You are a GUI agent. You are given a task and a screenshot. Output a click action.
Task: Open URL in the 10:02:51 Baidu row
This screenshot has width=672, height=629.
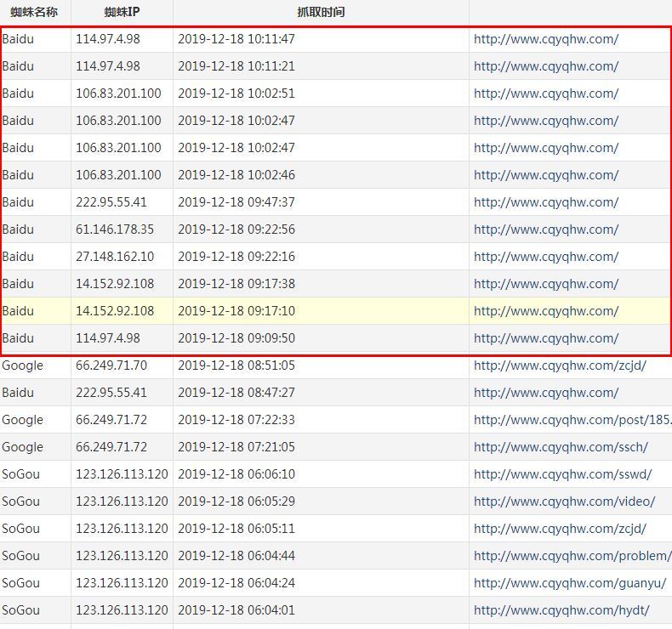546,93
